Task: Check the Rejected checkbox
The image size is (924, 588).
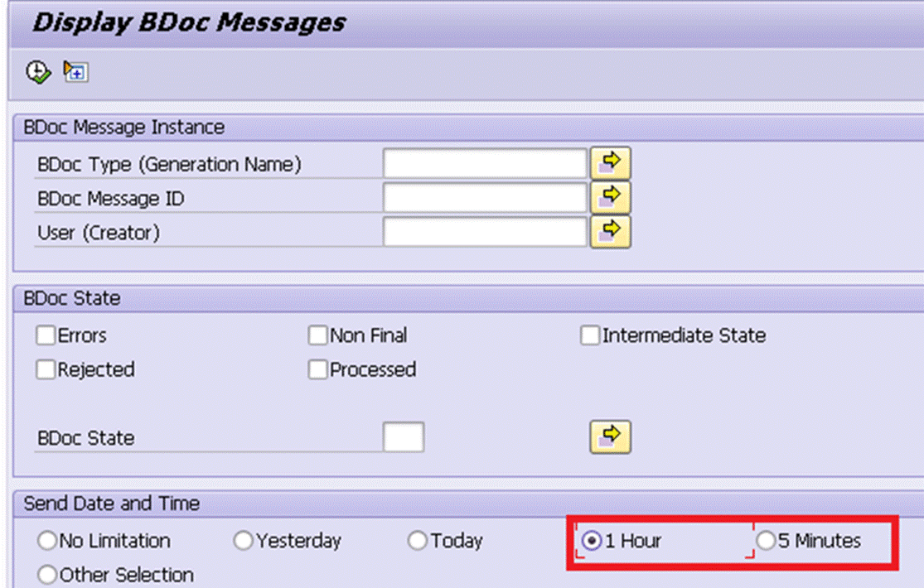Action: 46,369
